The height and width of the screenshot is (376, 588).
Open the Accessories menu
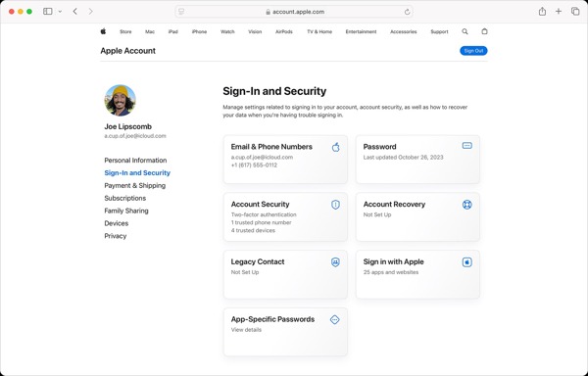click(x=404, y=32)
